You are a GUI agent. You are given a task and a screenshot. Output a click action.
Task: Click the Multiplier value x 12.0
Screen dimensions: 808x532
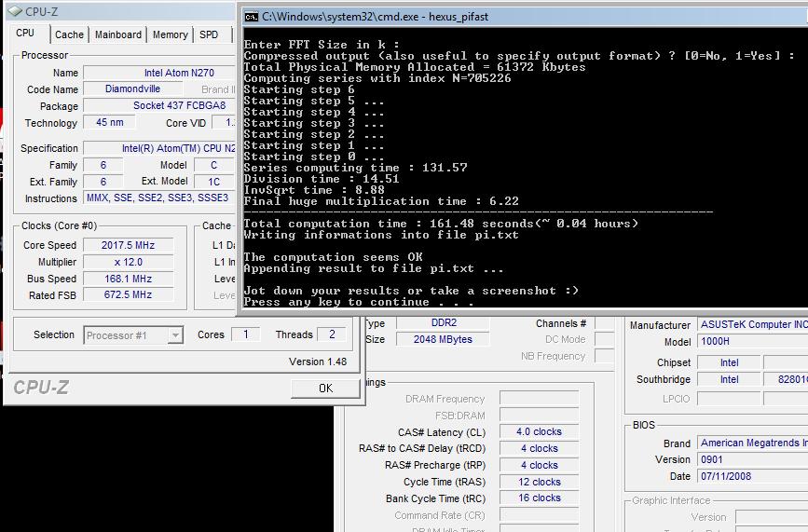click(x=129, y=262)
